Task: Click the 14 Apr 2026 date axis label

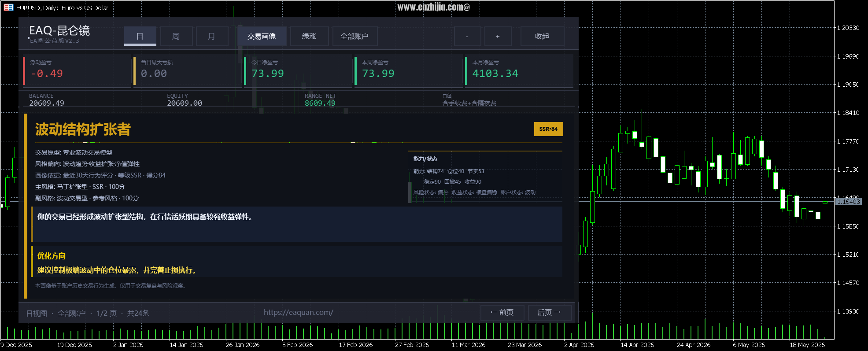Action: [637, 345]
